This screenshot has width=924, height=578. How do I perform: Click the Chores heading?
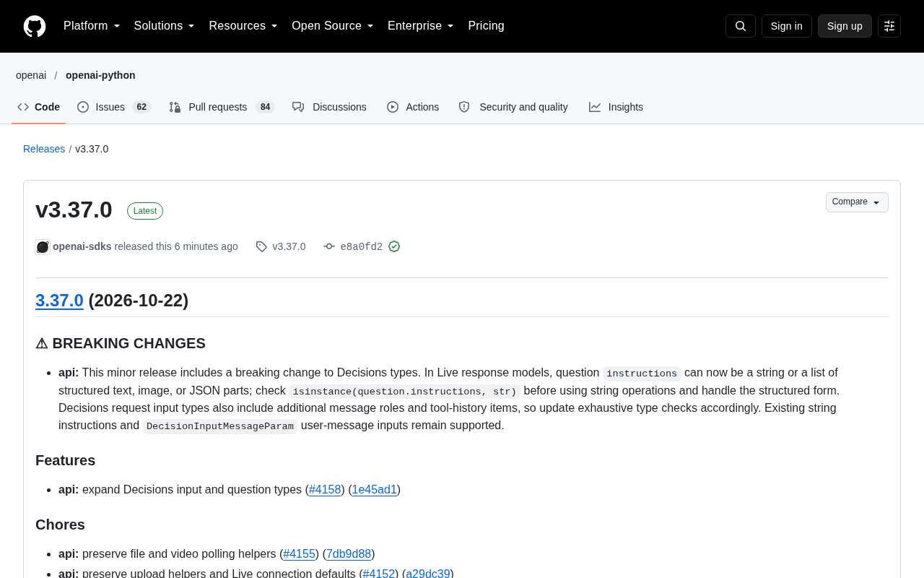60,525
